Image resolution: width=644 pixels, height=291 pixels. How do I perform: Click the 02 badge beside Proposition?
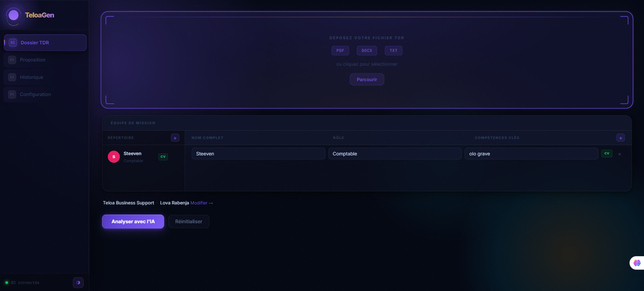tap(12, 60)
